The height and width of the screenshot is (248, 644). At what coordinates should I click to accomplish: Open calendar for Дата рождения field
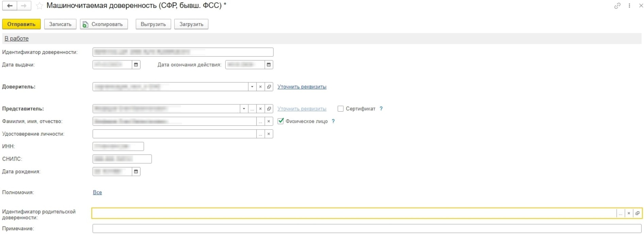(x=136, y=171)
